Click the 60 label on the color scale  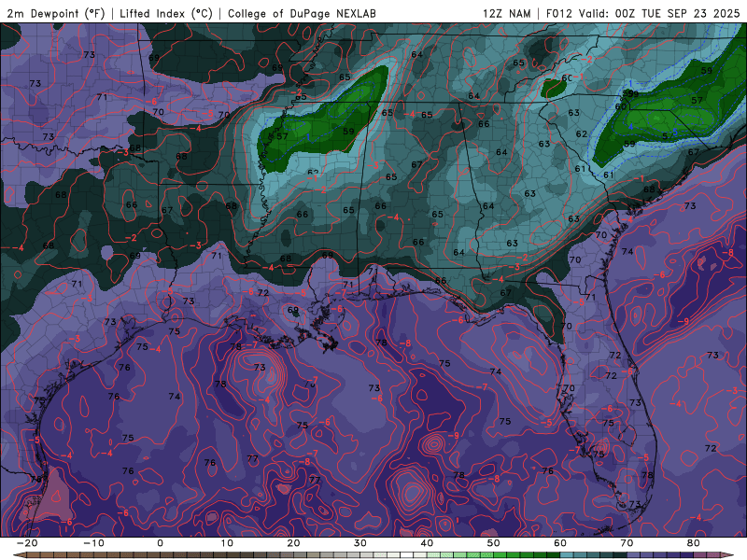[x=560, y=543]
